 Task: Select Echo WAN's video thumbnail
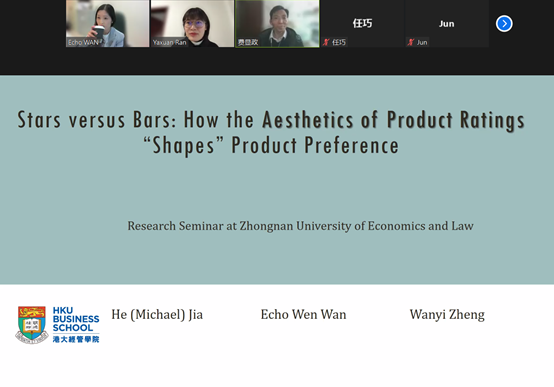pos(107,23)
